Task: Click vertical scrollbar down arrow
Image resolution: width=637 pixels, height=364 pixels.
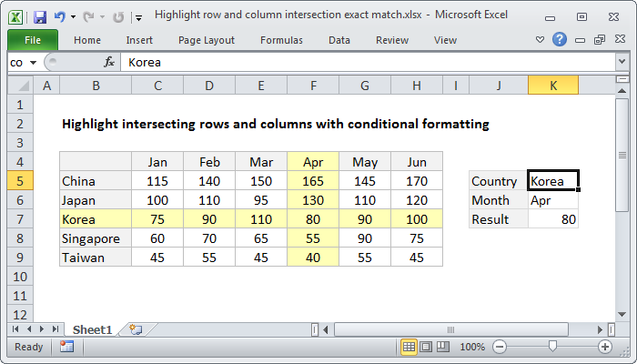Action: 622,314
